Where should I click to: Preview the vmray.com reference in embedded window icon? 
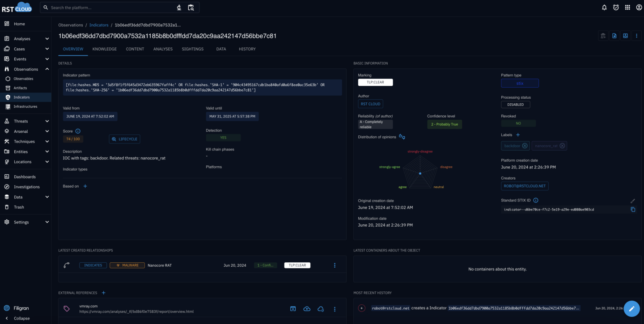(293, 309)
